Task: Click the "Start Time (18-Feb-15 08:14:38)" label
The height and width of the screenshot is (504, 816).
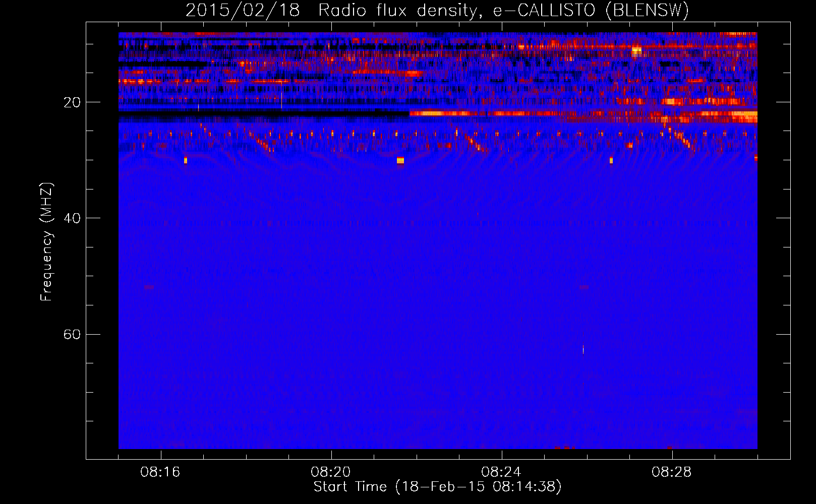Action: click(x=437, y=487)
